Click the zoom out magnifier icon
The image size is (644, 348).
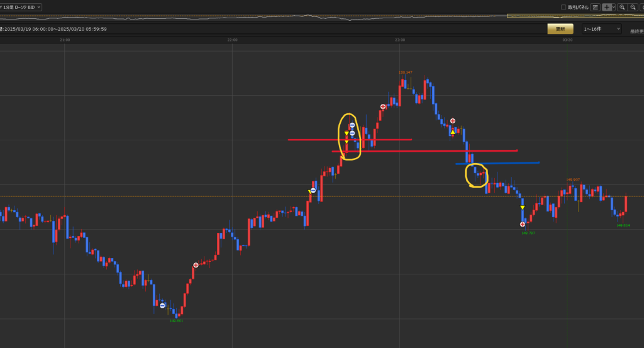click(633, 7)
